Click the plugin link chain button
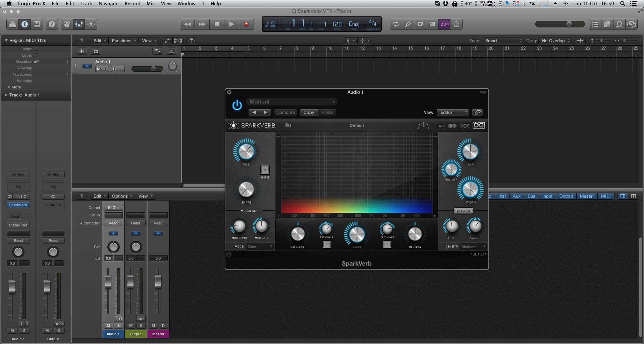The image size is (644, 344). tap(478, 113)
